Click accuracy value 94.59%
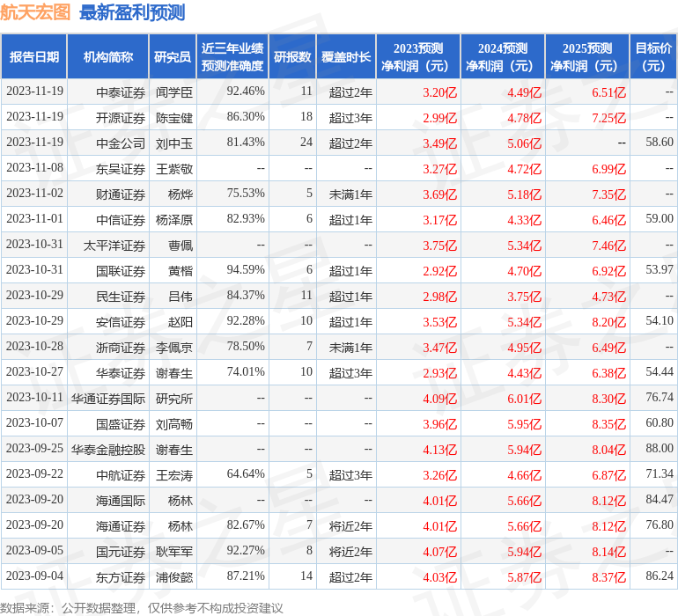The image size is (678, 616). click(246, 269)
